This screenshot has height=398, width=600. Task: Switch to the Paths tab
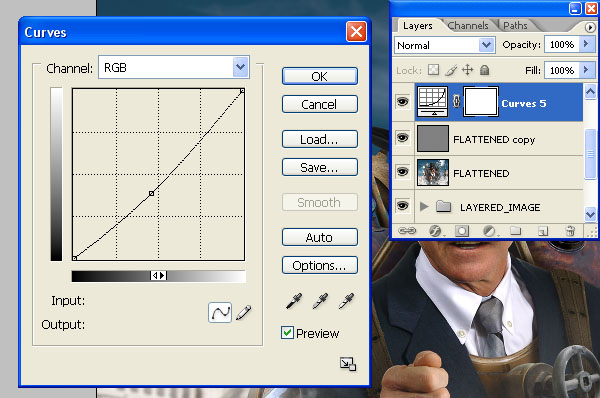pos(515,26)
